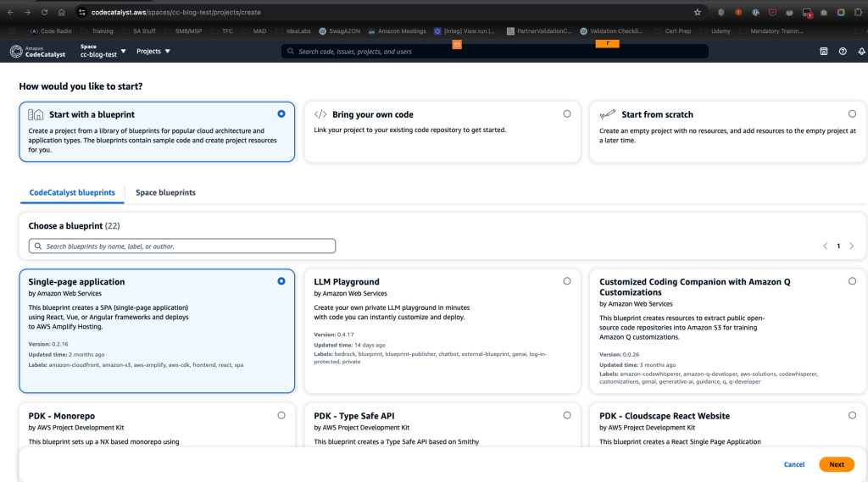
Task: Select PDK - Cloudscape React Website radio
Action: point(852,415)
